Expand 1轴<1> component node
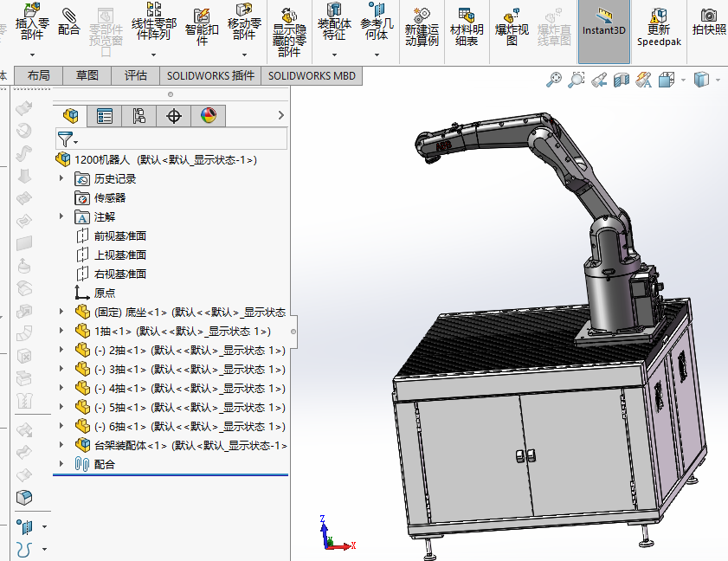The height and width of the screenshot is (561, 728). 61,331
